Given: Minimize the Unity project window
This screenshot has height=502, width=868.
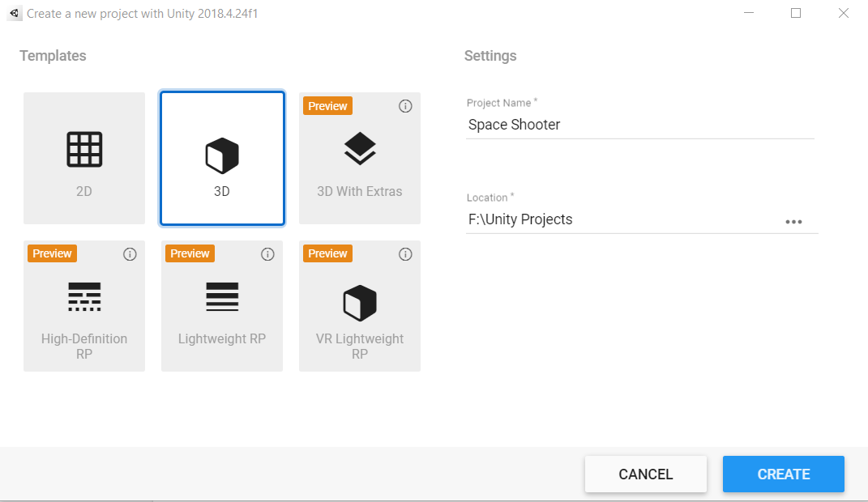Looking at the screenshot, I should tap(749, 13).
